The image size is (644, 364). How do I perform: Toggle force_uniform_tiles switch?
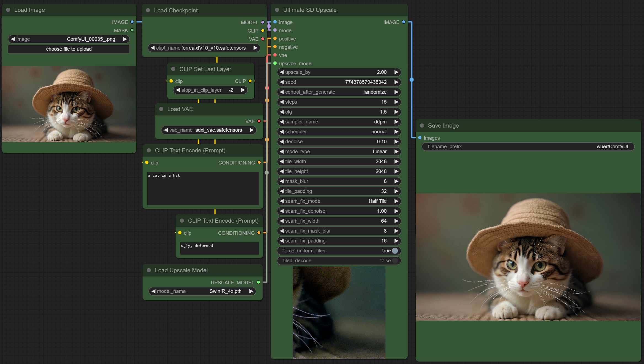tap(395, 251)
